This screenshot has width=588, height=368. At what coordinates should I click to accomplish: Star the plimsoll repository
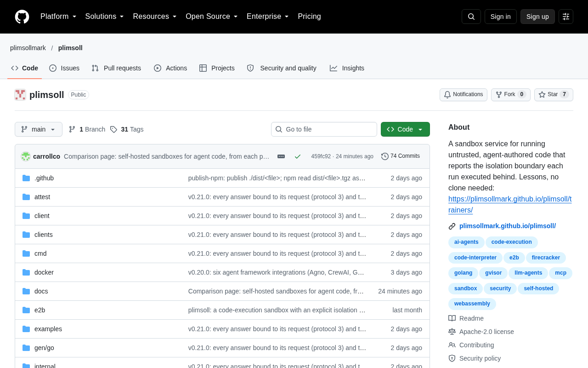[x=554, y=95]
